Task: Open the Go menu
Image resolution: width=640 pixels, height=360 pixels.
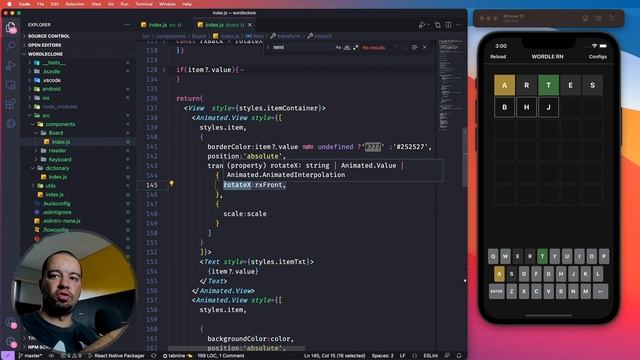Action: pos(111,4)
